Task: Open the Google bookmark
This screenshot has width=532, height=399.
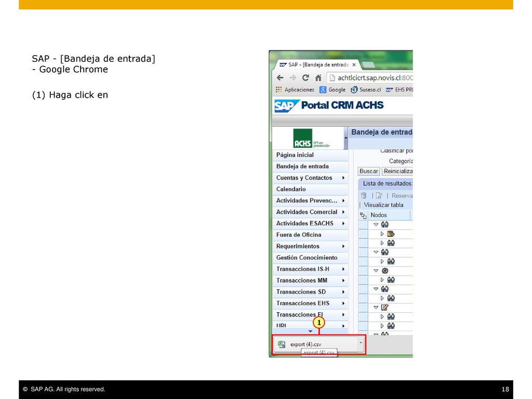Action: [x=332, y=89]
